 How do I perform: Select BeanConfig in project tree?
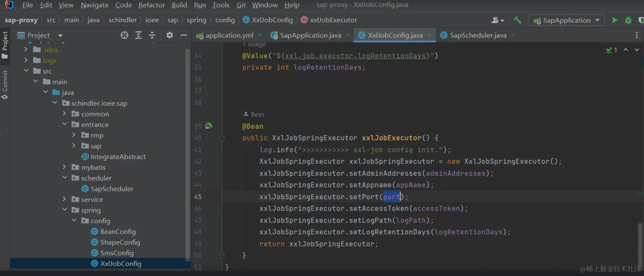[118, 231]
